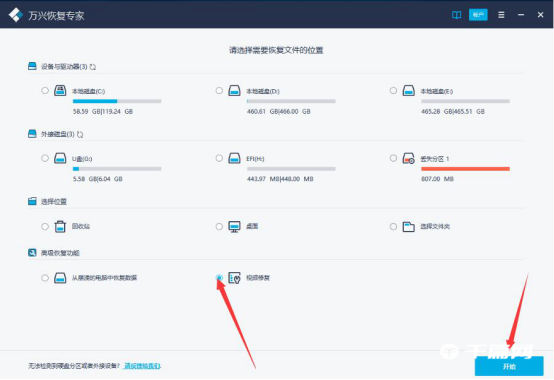This screenshot has height=380, width=554.
Task: Minimize the recovery window
Action: pyautogui.click(x=521, y=15)
